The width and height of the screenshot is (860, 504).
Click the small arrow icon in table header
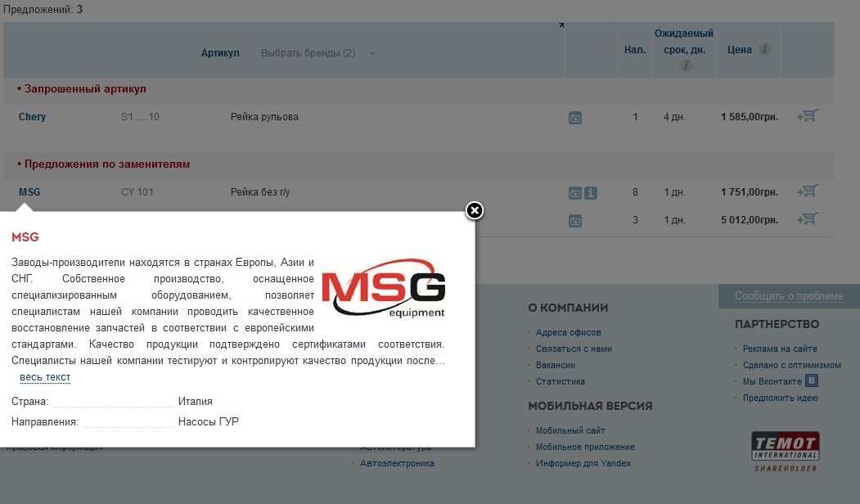point(561,25)
